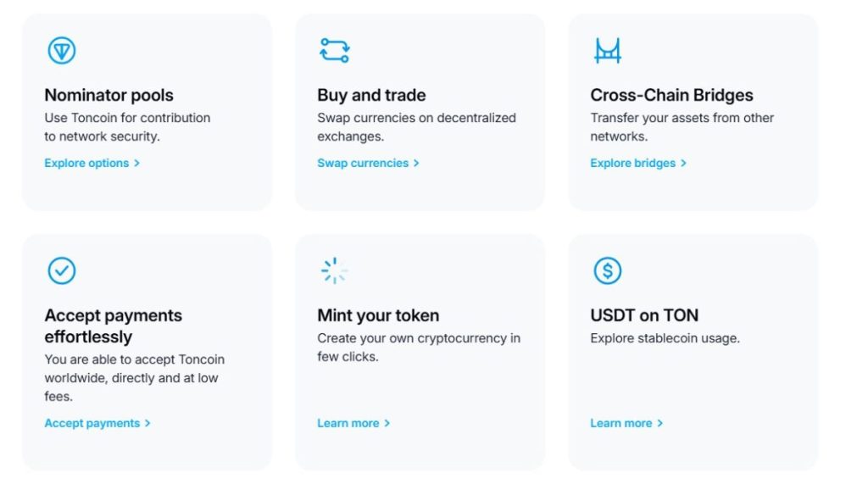
Task: Click the Buy and trade title
Action: pos(371,95)
